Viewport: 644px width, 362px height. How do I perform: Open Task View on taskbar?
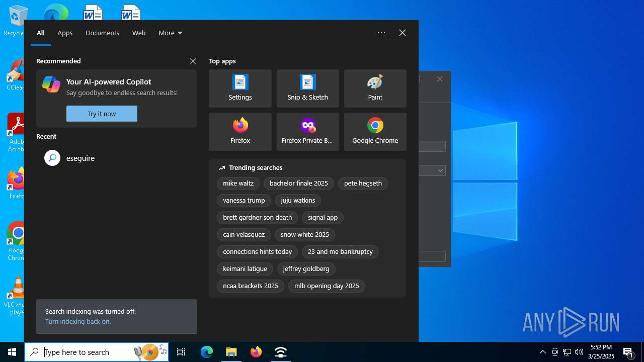pos(181,352)
